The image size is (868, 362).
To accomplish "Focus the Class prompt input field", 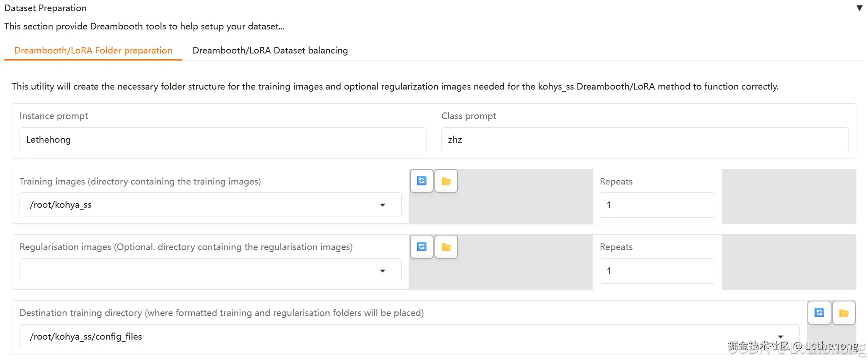I will (644, 140).
